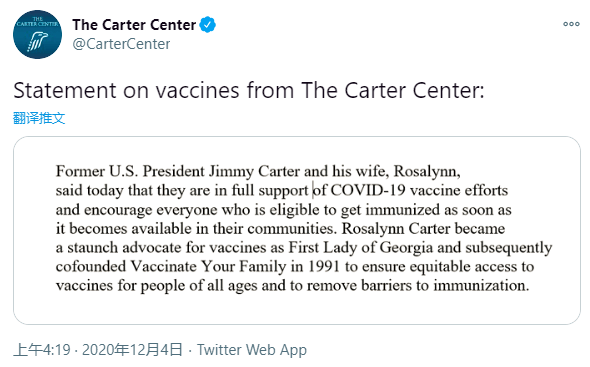The height and width of the screenshot is (367, 590).
Task: Click the 翻译推文 translate tweet link
Action: pos(39,118)
